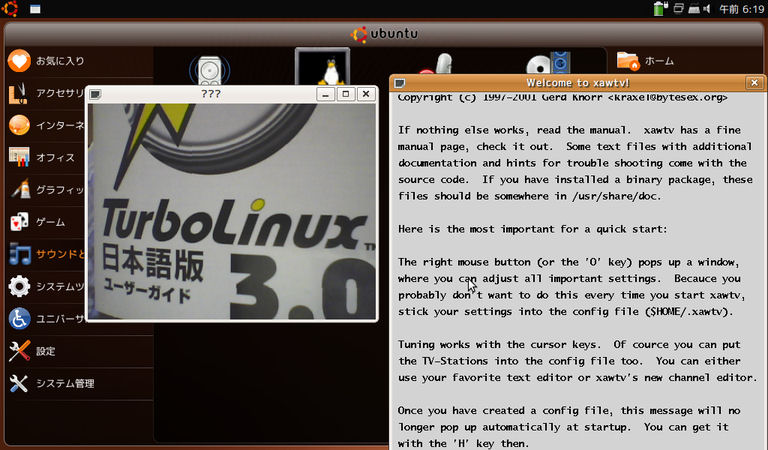Screen dimensions: 768x450
Task: Open the システム管理 administration category
Action: tap(78, 383)
